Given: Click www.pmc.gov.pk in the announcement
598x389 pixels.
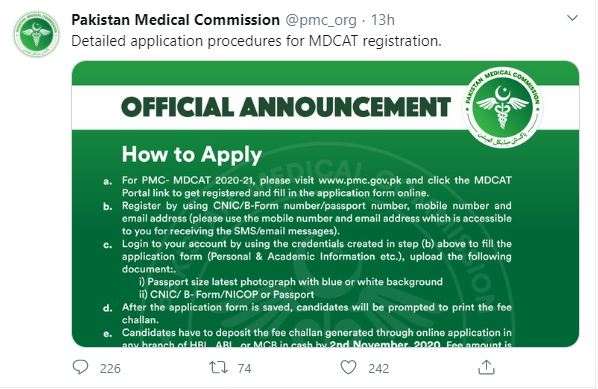Looking at the screenshot, I should (360, 180).
